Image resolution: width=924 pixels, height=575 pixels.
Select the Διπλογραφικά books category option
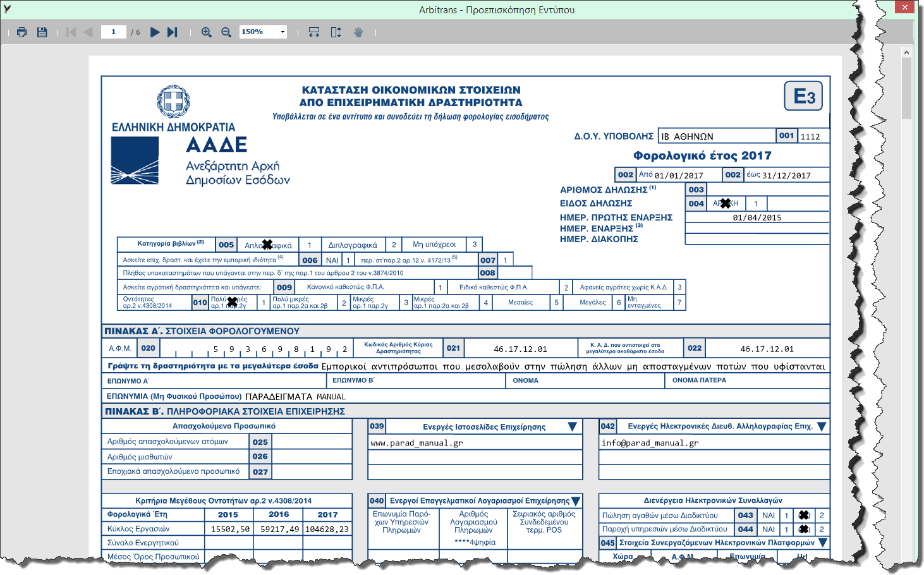click(x=353, y=245)
